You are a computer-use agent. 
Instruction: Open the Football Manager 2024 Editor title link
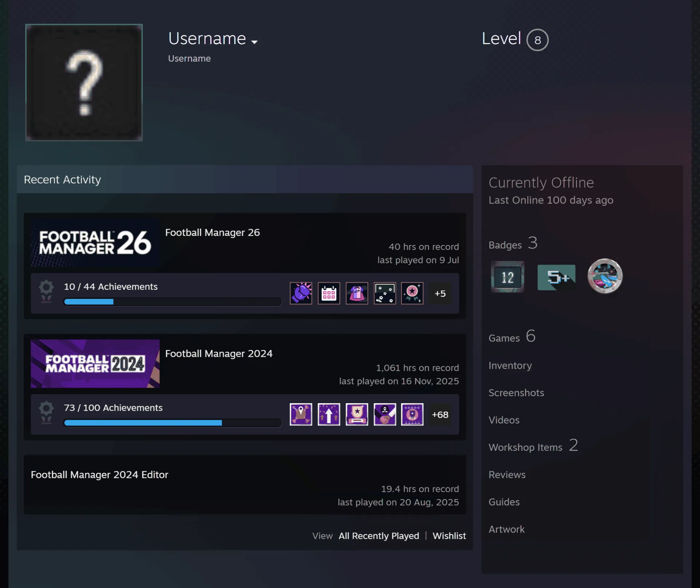(100, 474)
